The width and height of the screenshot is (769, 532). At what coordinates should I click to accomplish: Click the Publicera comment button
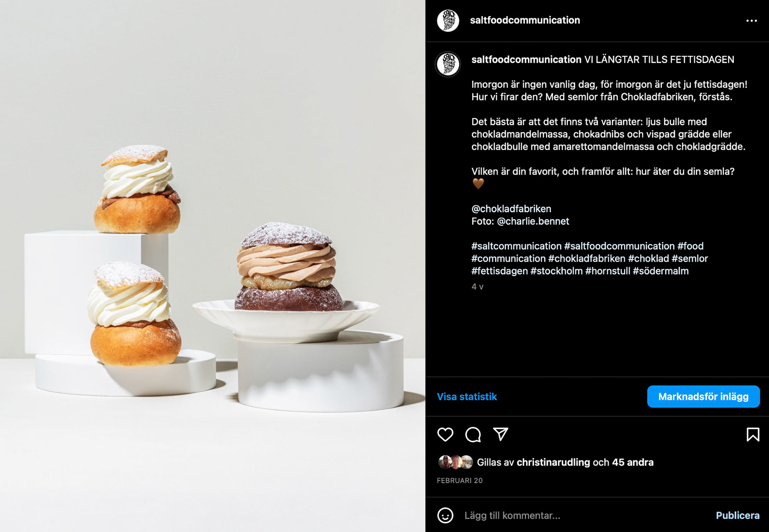click(737, 516)
